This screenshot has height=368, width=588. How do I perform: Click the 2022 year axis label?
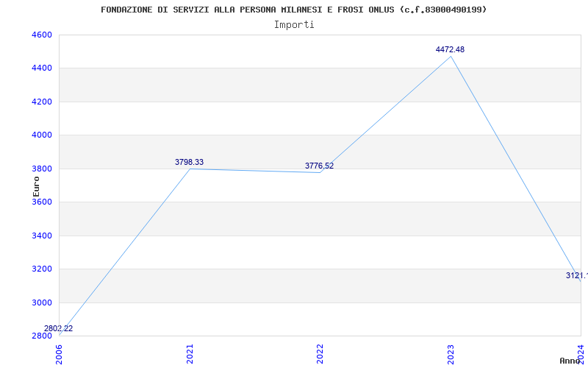tap(320, 354)
